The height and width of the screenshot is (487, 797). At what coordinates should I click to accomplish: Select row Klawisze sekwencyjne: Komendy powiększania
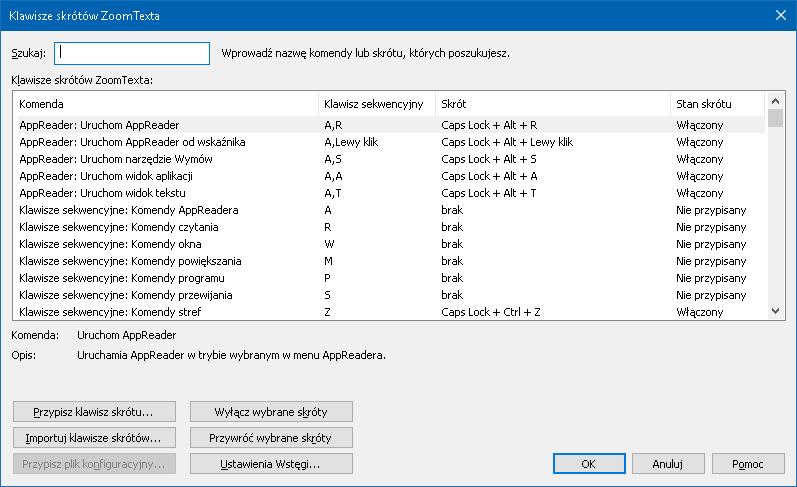pyautogui.click(x=389, y=261)
